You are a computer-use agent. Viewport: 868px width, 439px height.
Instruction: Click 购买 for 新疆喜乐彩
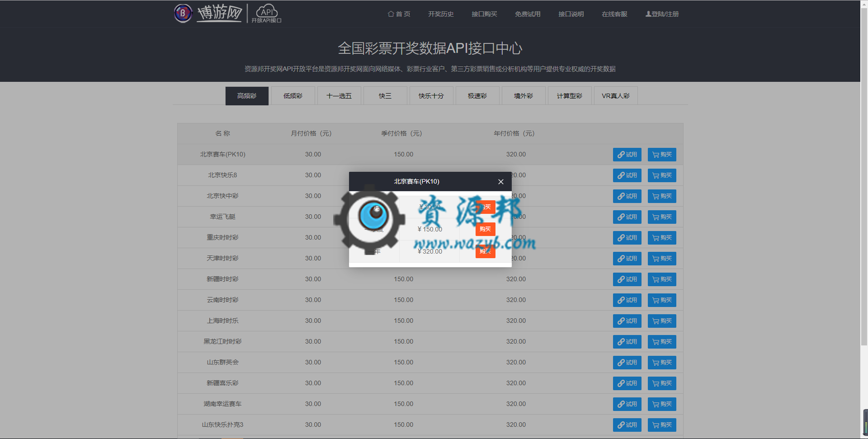coord(662,383)
